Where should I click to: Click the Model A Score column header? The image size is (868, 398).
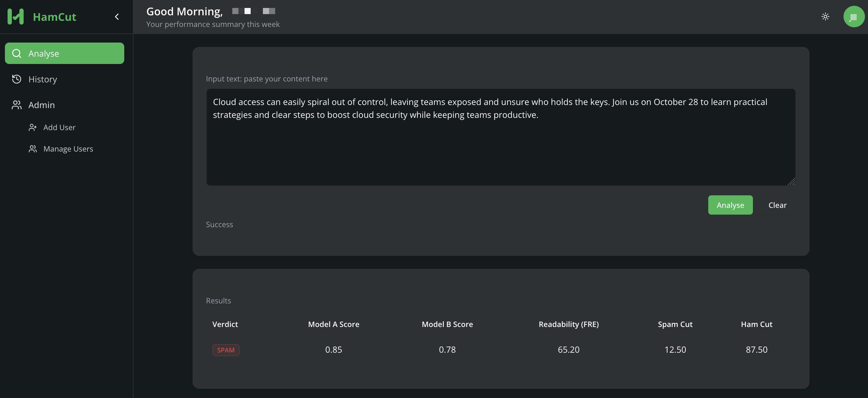tap(333, 324)
